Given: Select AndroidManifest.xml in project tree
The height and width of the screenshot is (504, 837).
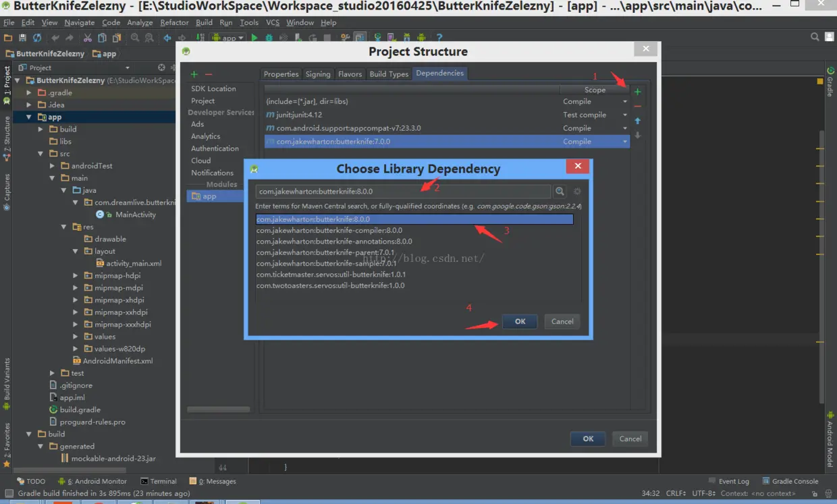Looking at the screenshot, I should (117, 361).
